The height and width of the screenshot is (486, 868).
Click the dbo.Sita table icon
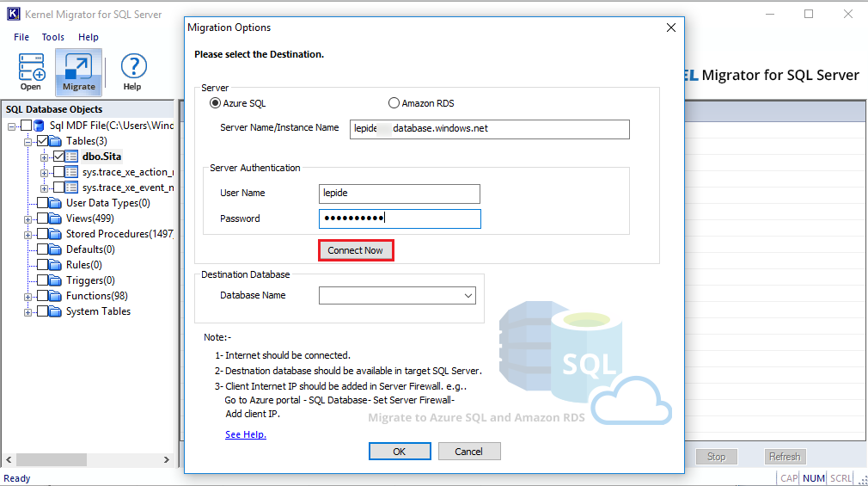tap(71, 157)
